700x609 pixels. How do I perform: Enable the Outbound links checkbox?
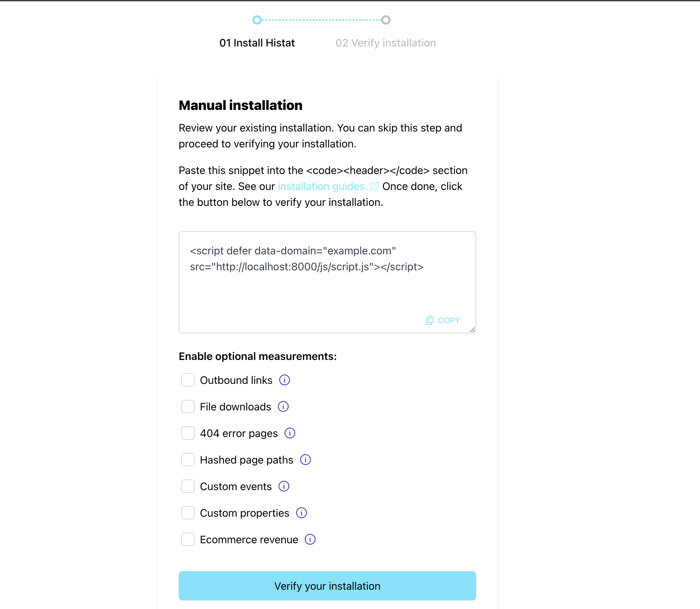pyautogui.click(x=188, y=380)
